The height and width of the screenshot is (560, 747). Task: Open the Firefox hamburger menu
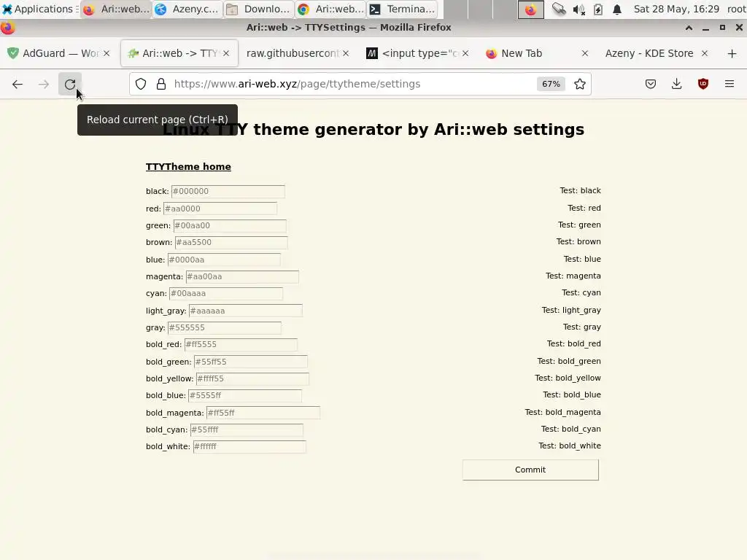(x=729, y=85)
